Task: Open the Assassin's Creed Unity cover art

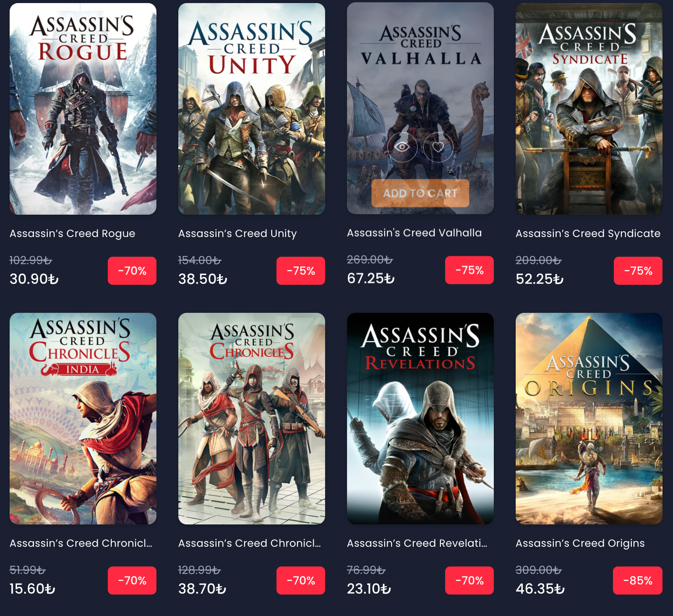Action: tap(251, 109)
